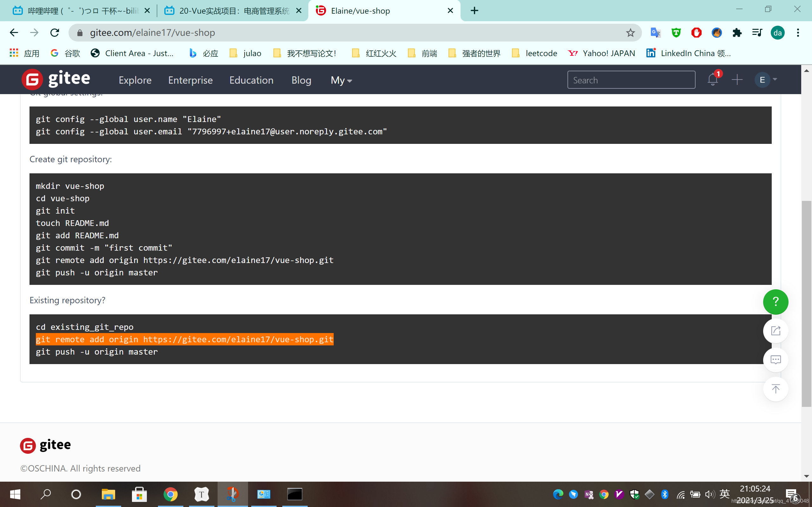Click the share floating icon
This screenshot has width=812, height=507.
(x=776, y=331)
